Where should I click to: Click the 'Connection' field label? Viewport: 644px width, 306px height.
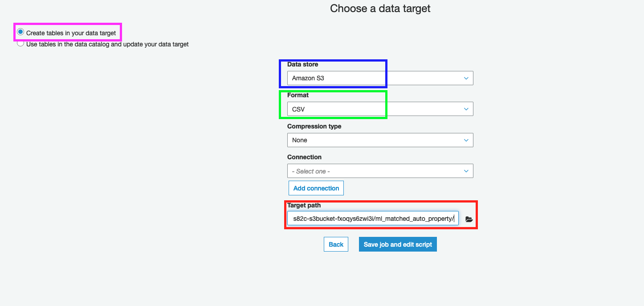[x=304, y=157]
